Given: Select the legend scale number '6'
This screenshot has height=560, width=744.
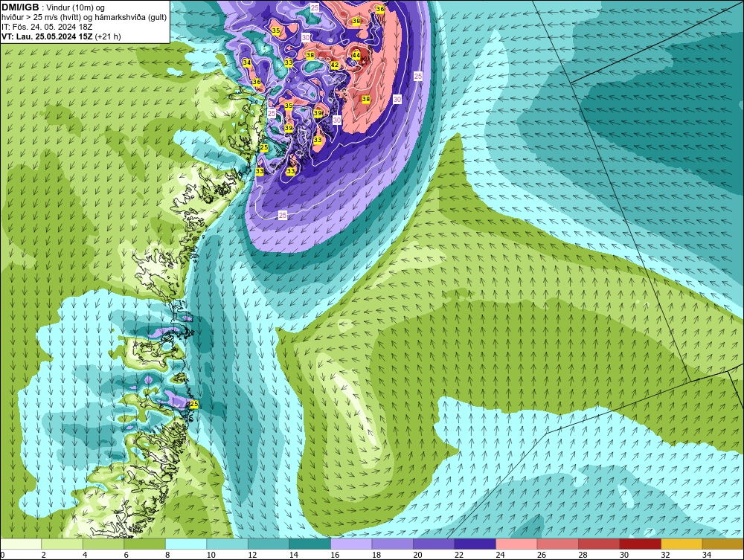Looking at the screenshot, I should click(x=126, y=555).
